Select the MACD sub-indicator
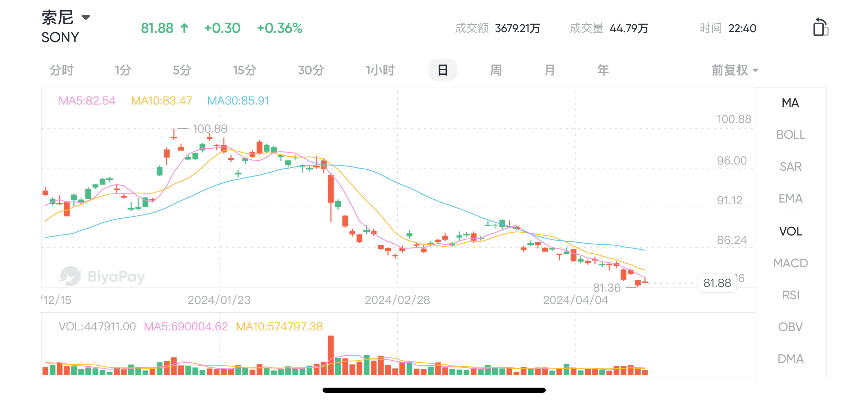This screenshot has width=868, height=401. [x=791, y=263]
